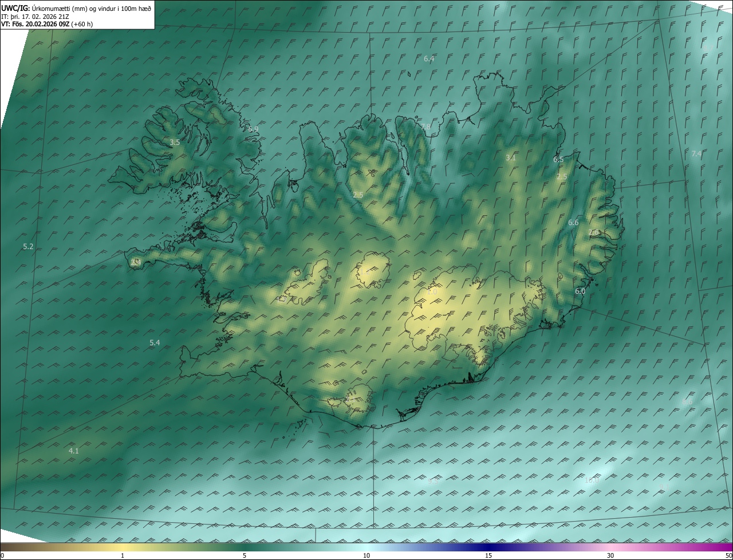Select the 'IT: þri. 17. 02. 2026 21Z' line
This screenshot has width=733, height=560.
36,16
